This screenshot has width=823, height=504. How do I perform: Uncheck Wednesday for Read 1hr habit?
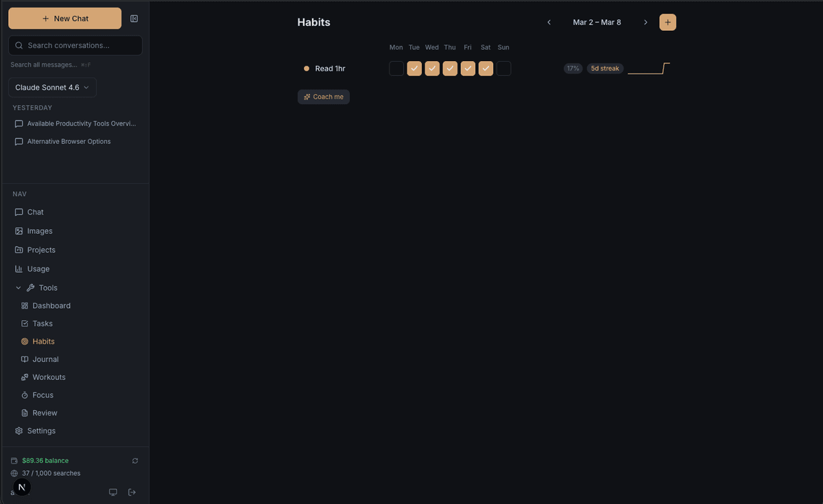(x=432, y=69)
